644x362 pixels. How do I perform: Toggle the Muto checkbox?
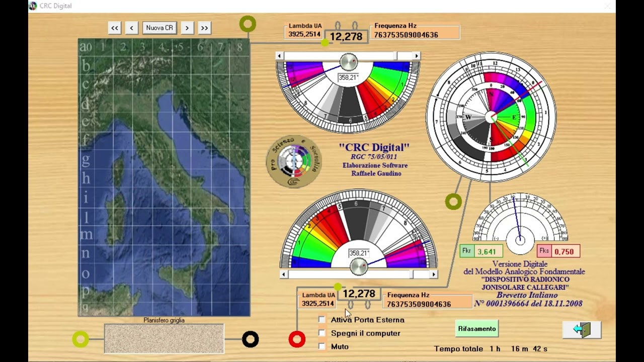click(x=322, y=346)
